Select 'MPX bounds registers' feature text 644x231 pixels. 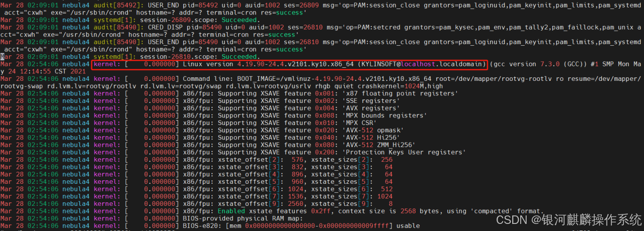click(385, 115)
